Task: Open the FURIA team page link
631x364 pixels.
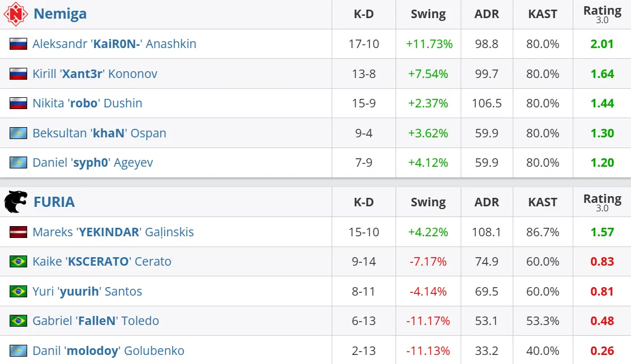Action: 54,202
